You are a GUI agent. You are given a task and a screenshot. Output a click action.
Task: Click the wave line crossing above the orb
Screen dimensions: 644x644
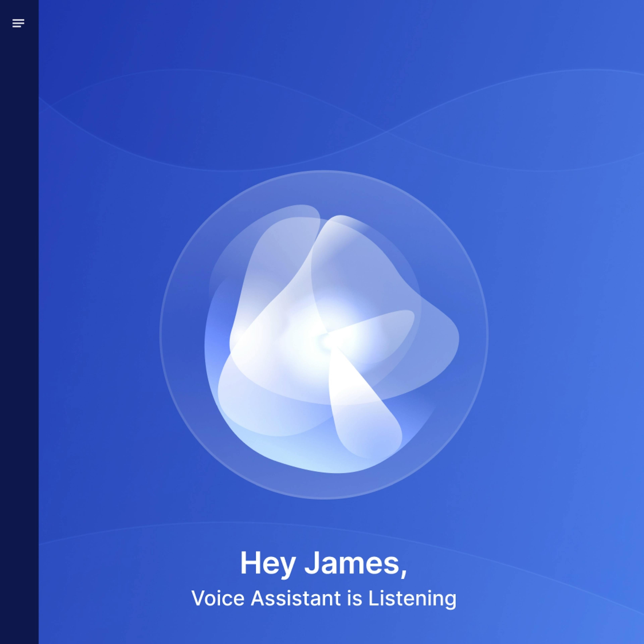[x=387, y=132]
